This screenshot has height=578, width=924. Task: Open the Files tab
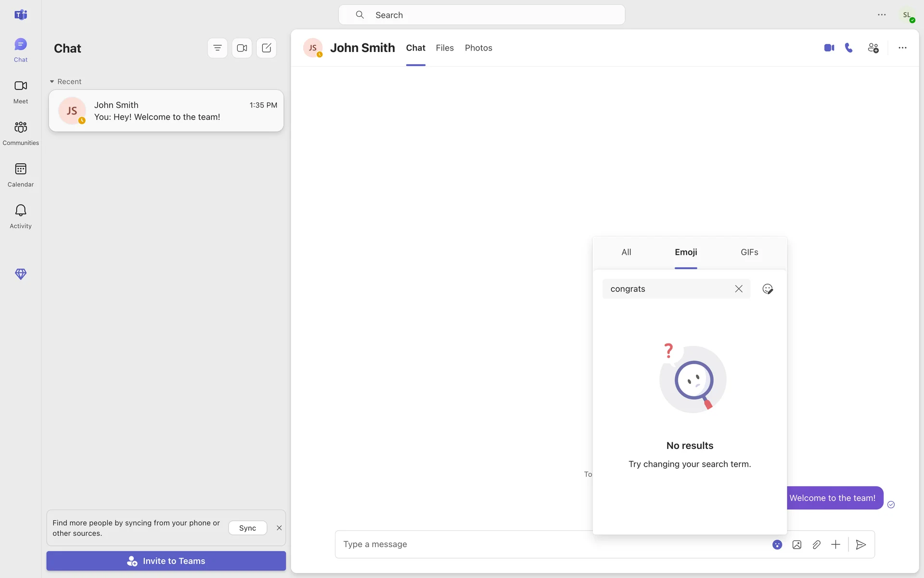(x=445, y=48)
